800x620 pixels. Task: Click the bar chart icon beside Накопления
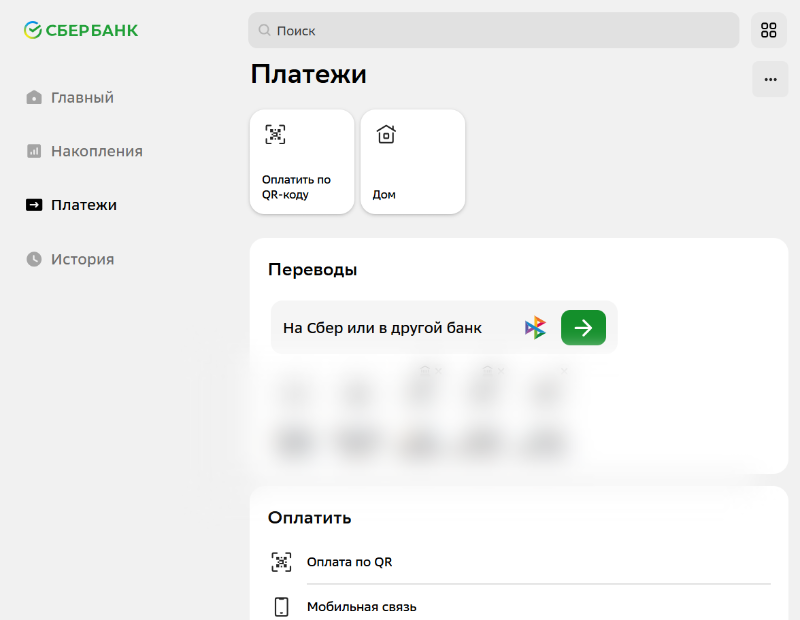(x=34, y=151)
